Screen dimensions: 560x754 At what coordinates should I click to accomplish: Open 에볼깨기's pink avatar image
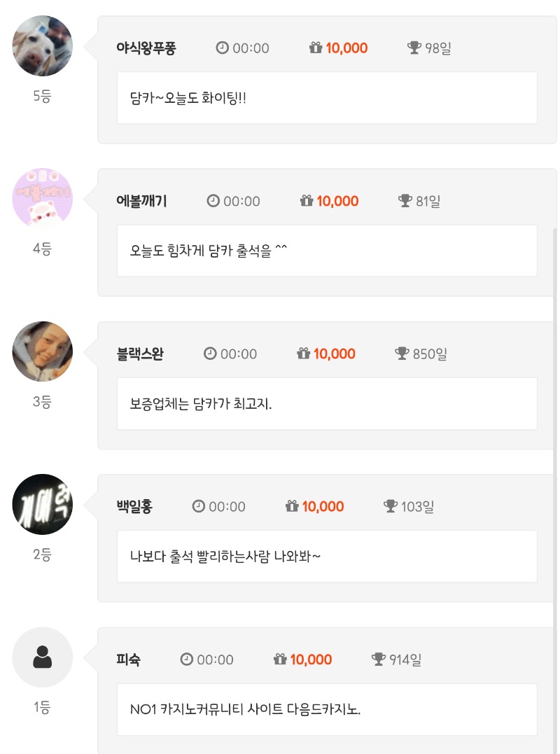point(43,199)
